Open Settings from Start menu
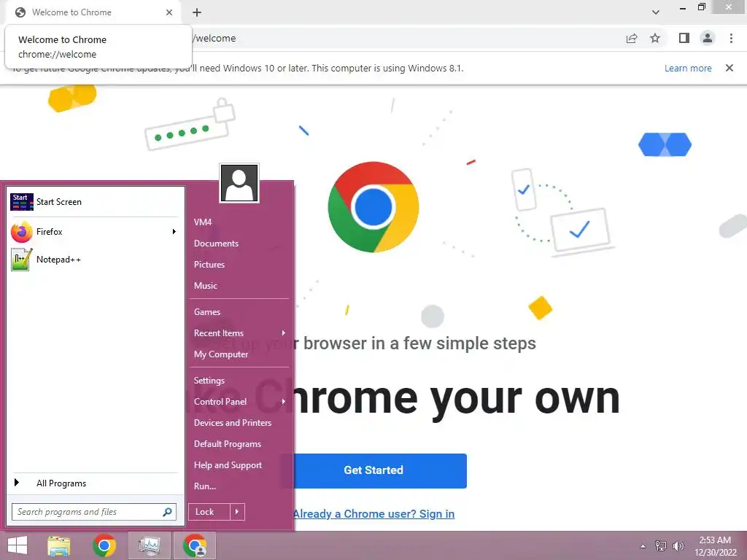 (209, 381)
